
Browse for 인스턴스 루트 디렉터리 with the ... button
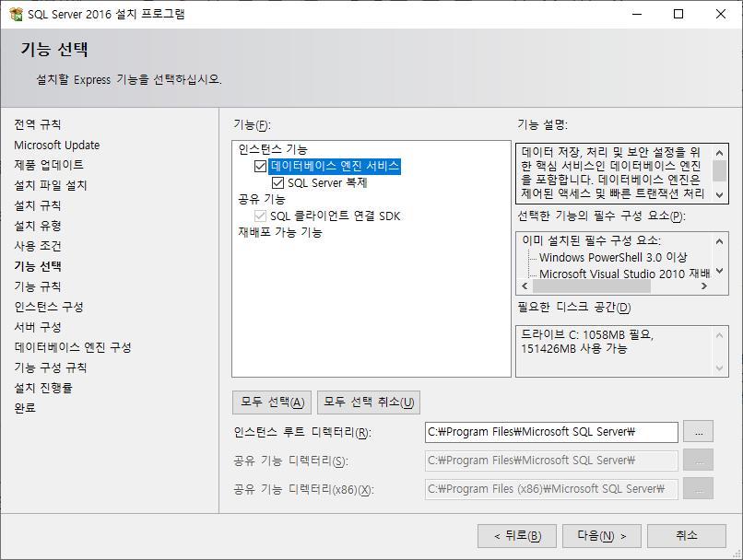[x=699, y=432]
